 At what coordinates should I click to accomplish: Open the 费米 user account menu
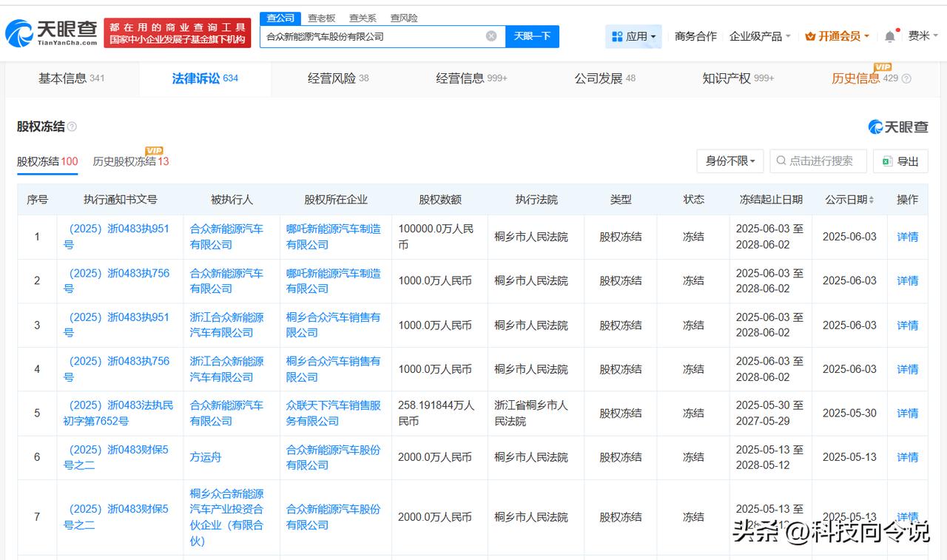coord(923,36)
